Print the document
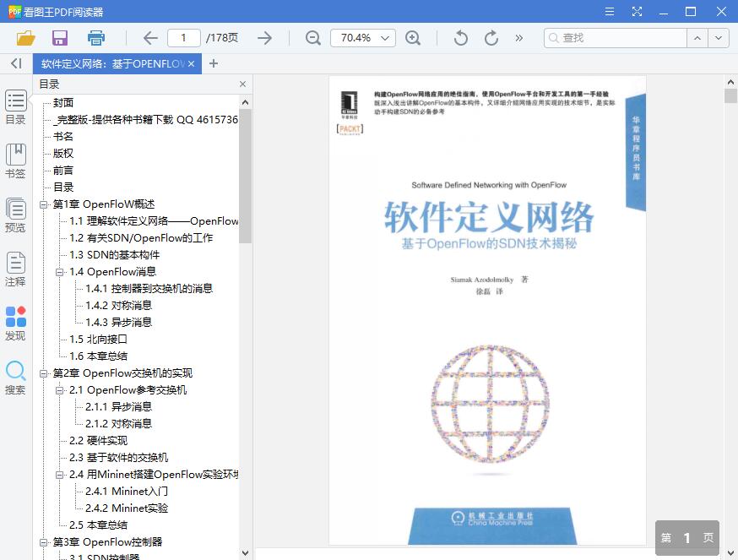The image size is (738, 560). coord(95,37)
